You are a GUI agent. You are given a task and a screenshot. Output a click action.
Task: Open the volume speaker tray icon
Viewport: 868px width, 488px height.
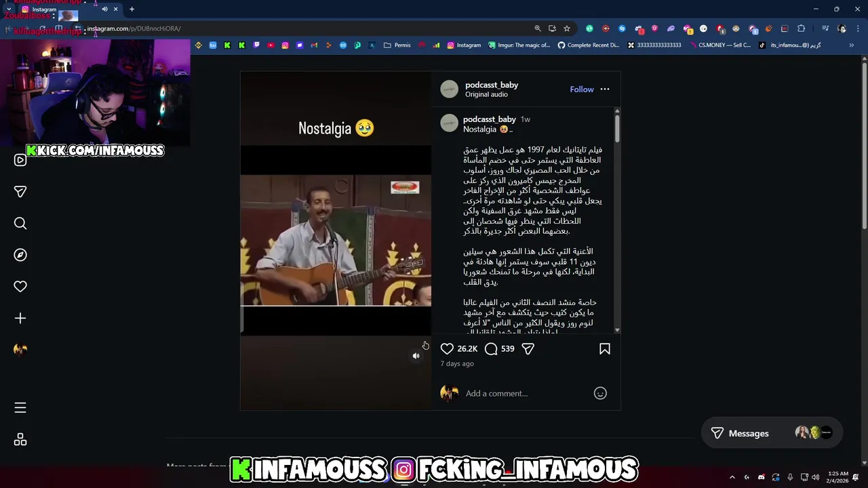(x=816, y=477)
